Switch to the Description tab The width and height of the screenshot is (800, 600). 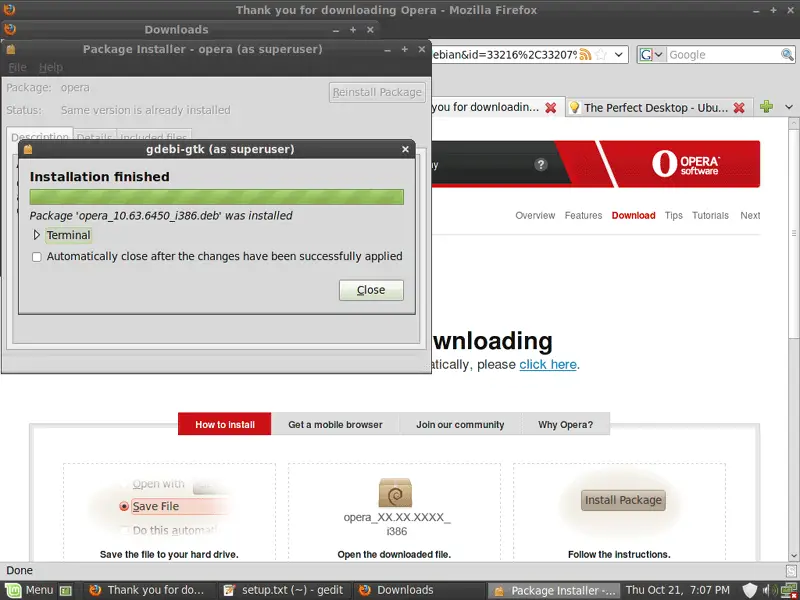pos(40,136)
